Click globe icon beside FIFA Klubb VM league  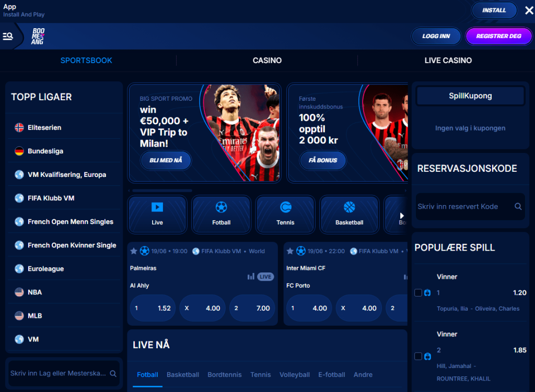click(x=19, y=198)
